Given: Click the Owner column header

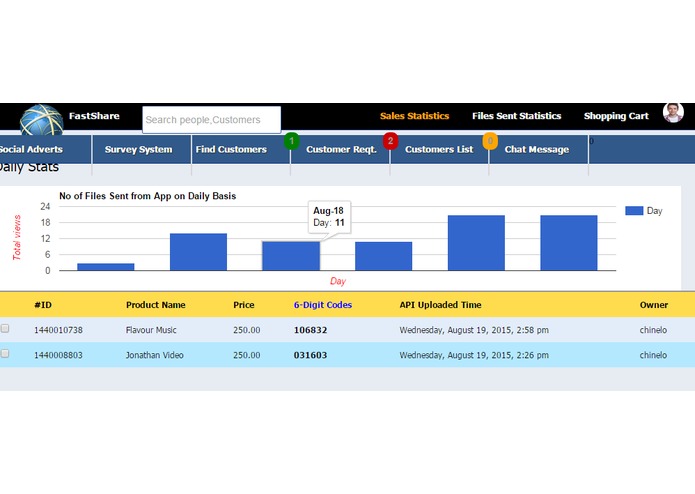Looking at the screenshot, I should click(654, 305).
